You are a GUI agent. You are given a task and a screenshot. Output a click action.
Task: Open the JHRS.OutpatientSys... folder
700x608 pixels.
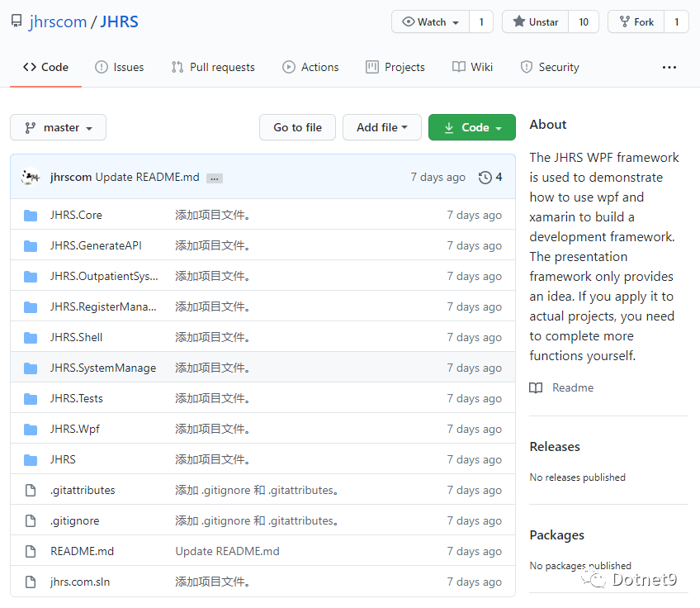click(x=104, y=276)
